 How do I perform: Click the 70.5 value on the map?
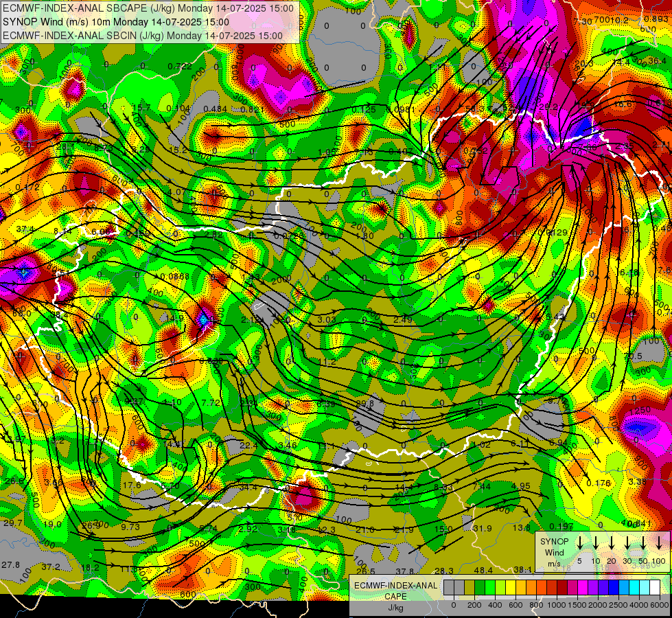click(633, 356)
